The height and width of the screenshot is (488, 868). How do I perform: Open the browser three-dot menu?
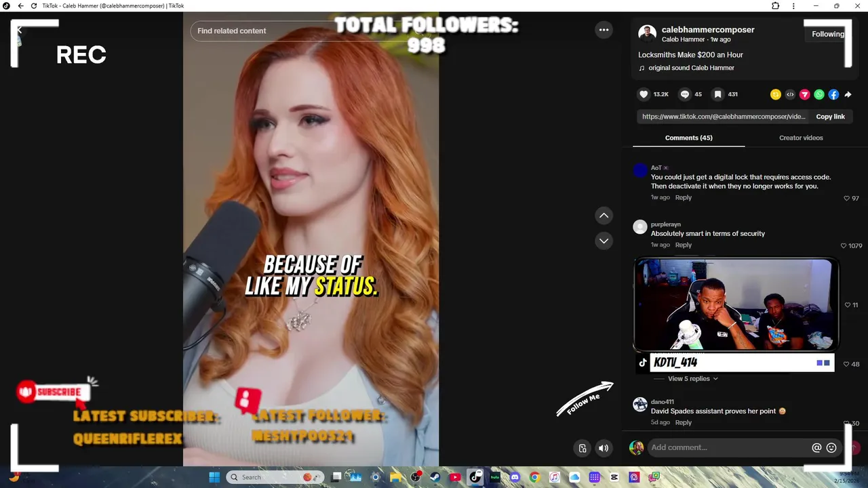pyautogui.click(x=794, y=6)
